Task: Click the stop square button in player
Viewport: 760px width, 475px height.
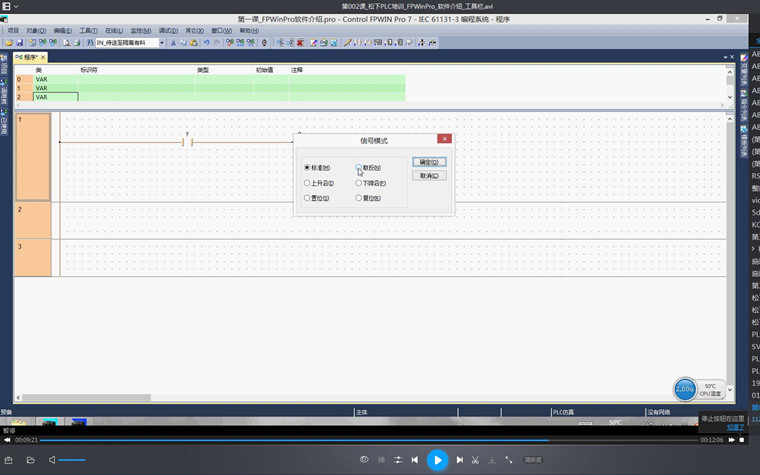Action: (x=742, y=440)
